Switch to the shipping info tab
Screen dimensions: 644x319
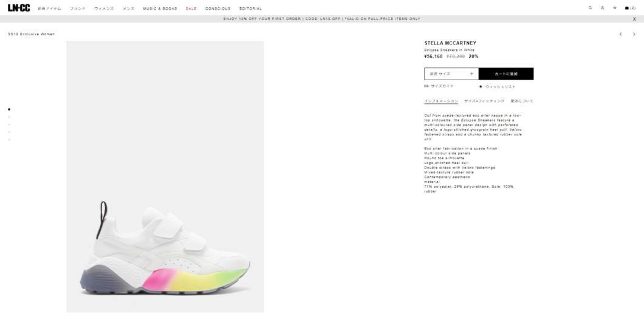(x=522, y=101)
